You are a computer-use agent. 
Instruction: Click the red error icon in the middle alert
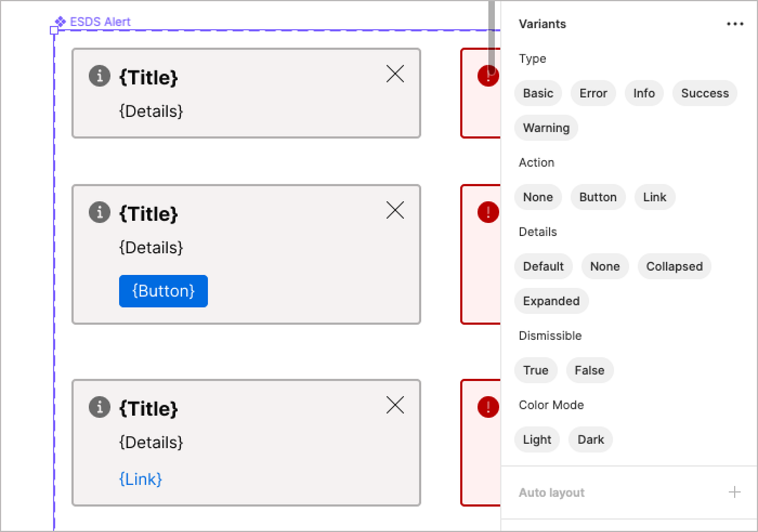click(488, 212)
